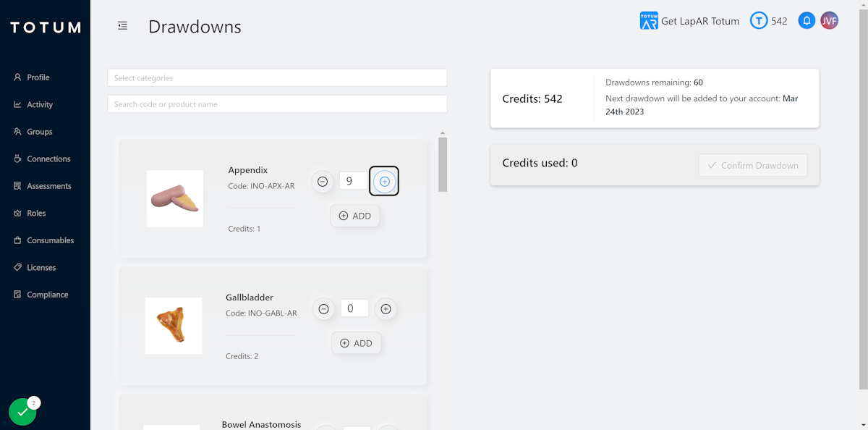Viewport: 868px width, 430px height.
Task: Decrease the Gallbladder quantity
Action: tap(324, 309)
